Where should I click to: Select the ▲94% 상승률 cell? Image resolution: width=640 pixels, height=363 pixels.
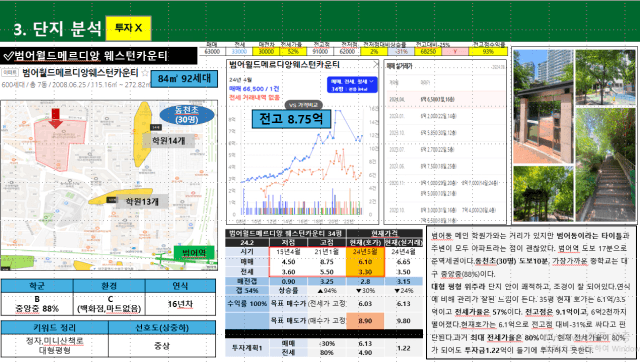point(327,291)
